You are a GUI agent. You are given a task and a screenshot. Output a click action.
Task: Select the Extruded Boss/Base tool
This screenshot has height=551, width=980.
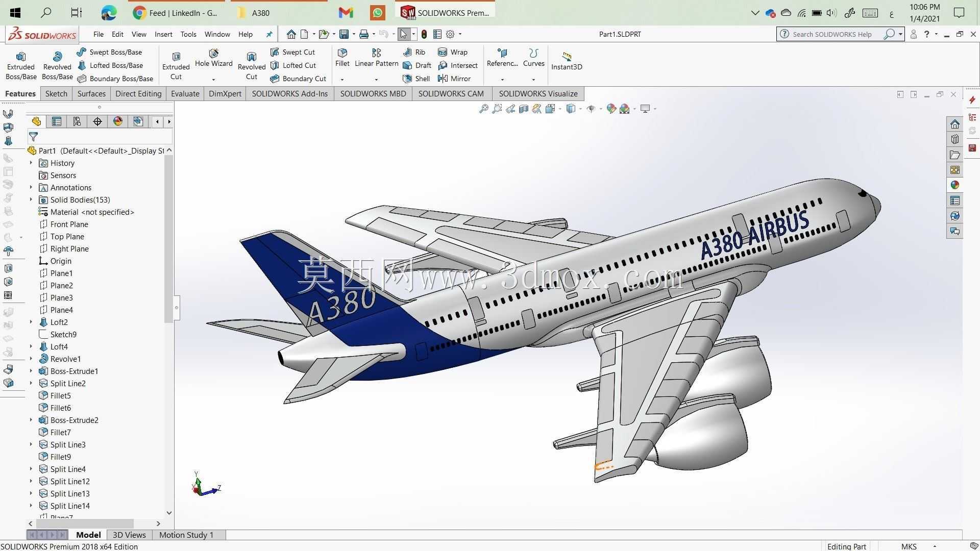click(x=21, y=66)
